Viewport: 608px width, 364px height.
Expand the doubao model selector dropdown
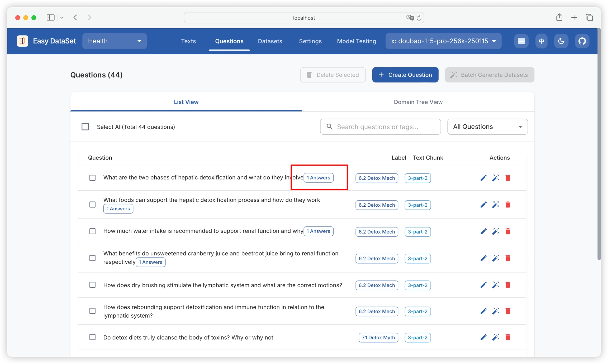443,41
